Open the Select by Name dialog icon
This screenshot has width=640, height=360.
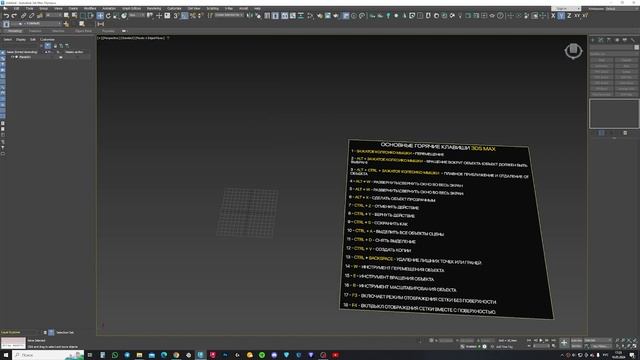74,16
